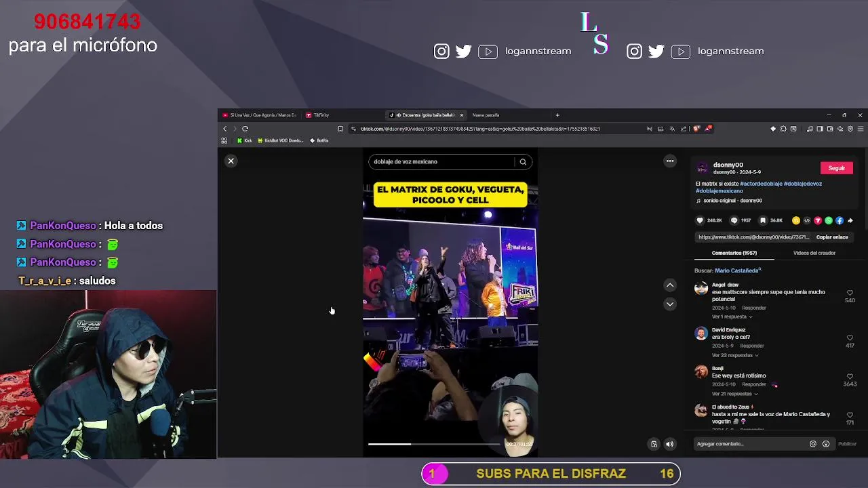
Task: Like the video with the heart icon
Action: tap(700, 220)
